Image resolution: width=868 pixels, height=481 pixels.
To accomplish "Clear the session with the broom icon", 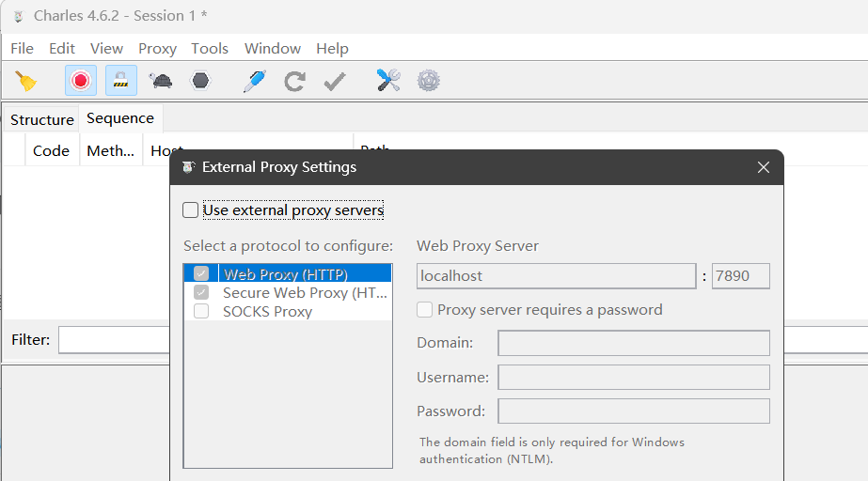I will click(x=26, y=81).
